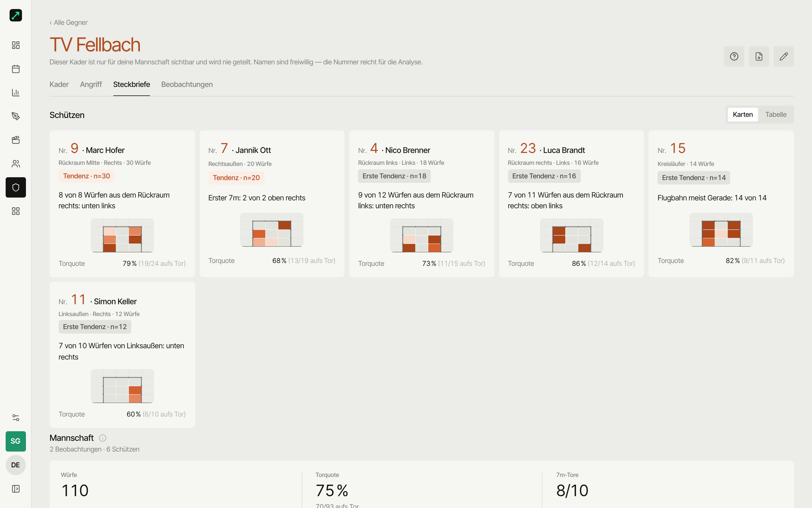The height and width of the screenshot is (508, 812).
Task: Open the calendar icon in sidebar
Action: pos(16,69)
